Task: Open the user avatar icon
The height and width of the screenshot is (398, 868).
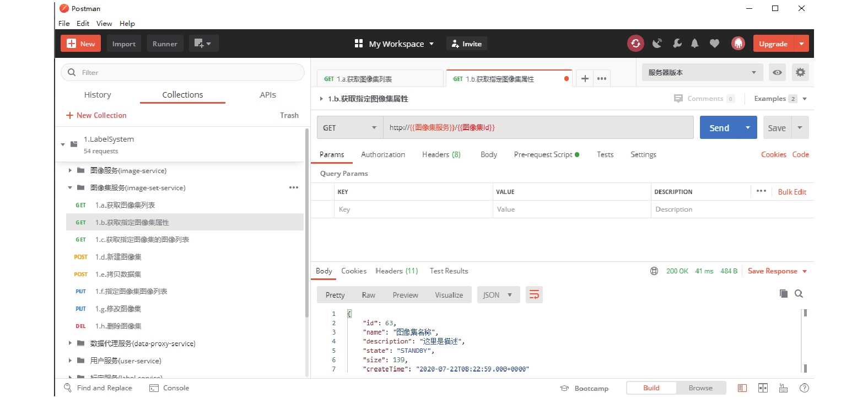Action: click(x=738, y=44)
